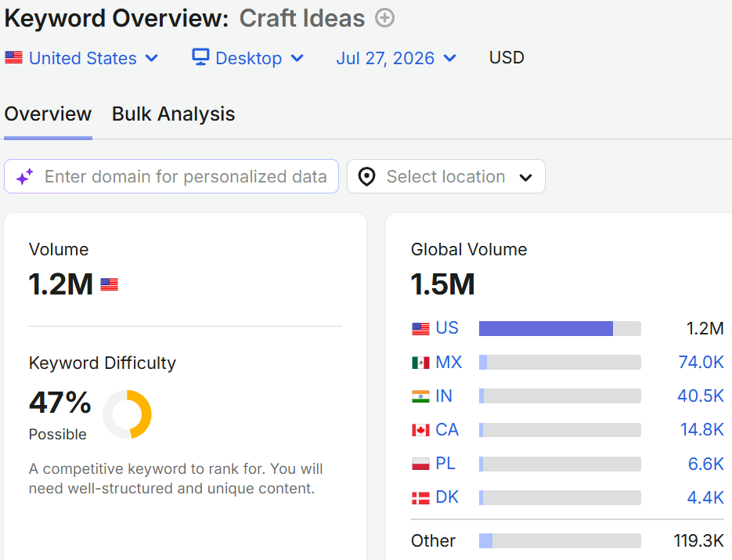Click the plus icon beside Craft Ideas
Viewport: 732px width, 560px height.
coord(384,18)
